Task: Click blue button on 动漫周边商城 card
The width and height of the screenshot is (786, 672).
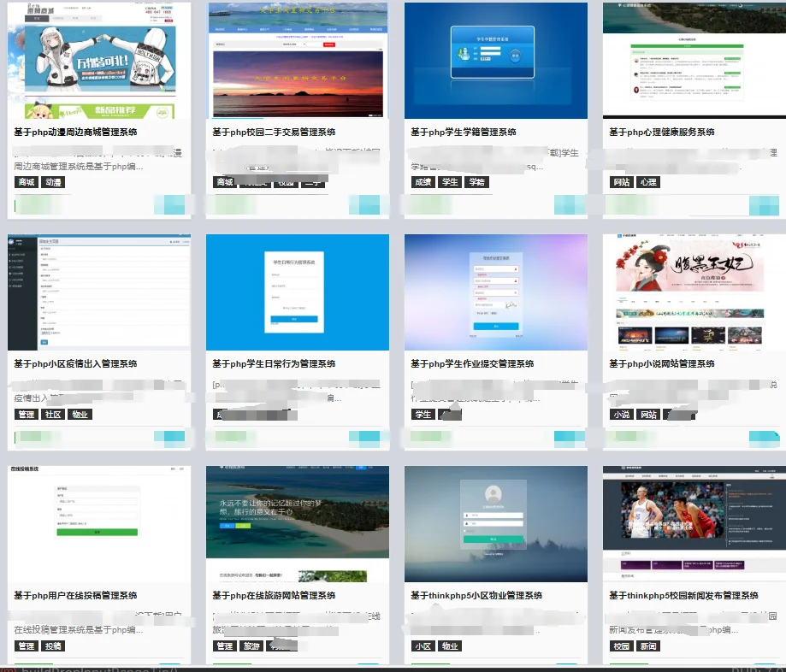Action: (169, 205)
